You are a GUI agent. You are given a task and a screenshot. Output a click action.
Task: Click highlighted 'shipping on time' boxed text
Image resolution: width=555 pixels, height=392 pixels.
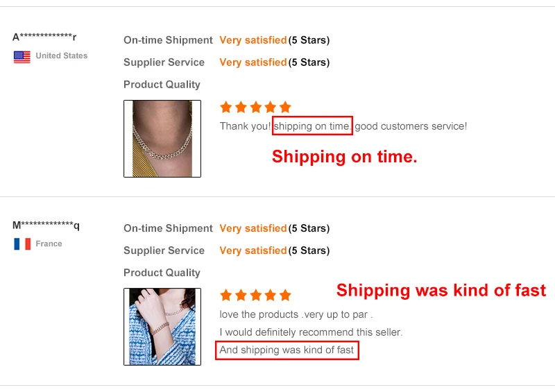[312, 126]
